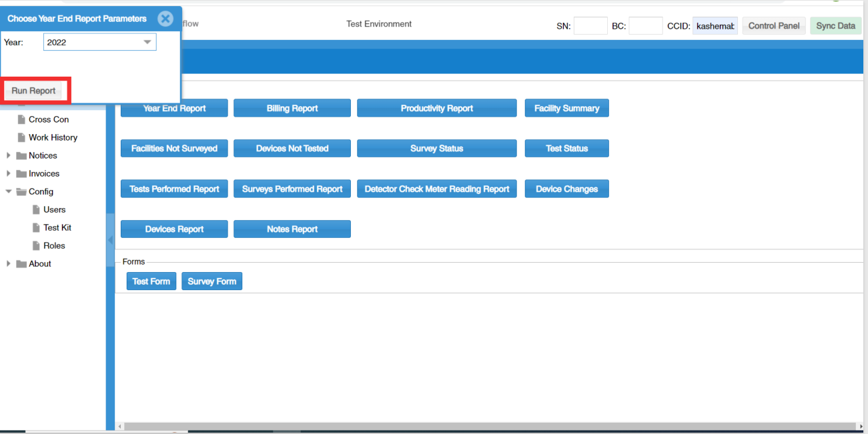Click the Sync Data button
The height and width of the screenshot is (434, 868).
tap(835, 26)
